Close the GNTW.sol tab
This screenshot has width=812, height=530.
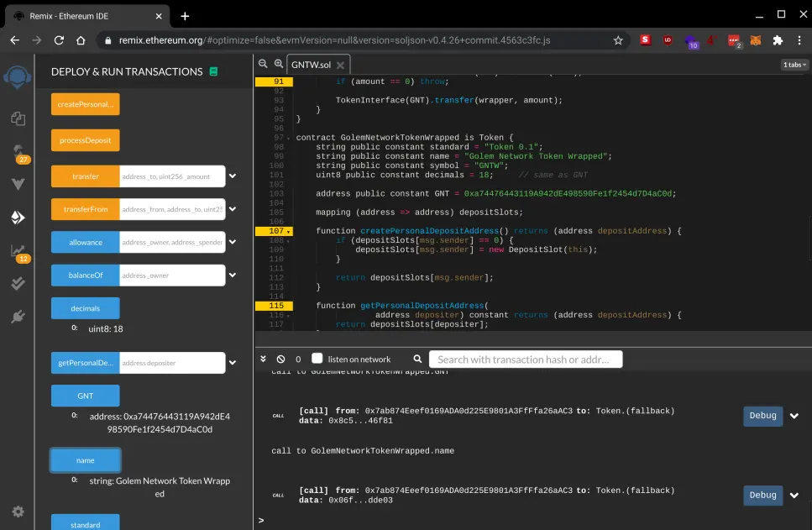click(340, 65)
